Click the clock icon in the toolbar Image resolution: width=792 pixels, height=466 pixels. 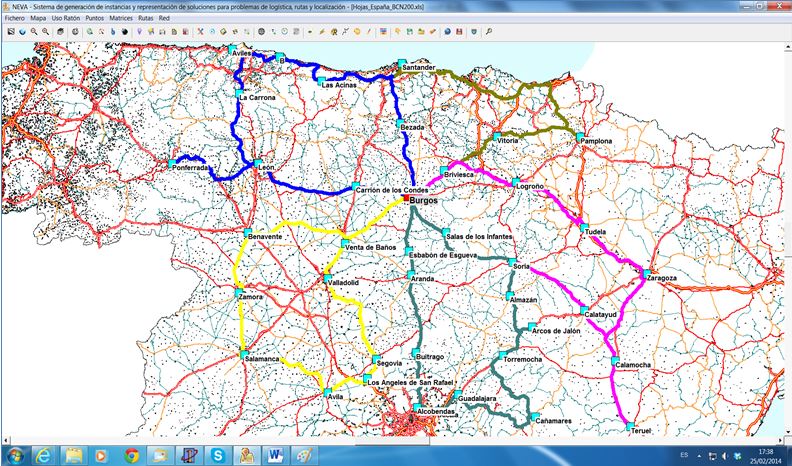(285, 32)
